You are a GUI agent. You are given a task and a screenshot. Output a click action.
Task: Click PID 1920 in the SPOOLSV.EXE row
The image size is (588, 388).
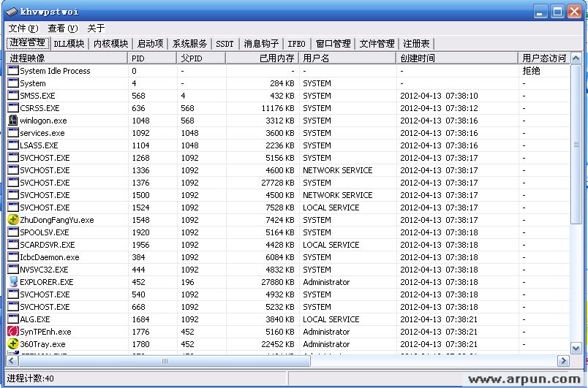click(140, 232)
